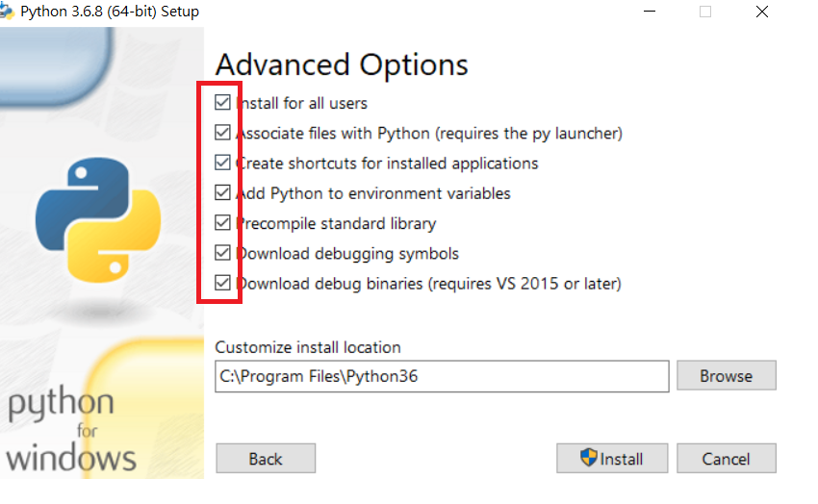Toggle Create shortcuts for installed applications
The height and width of the screenshot is (504, 818).
(222, 163)
